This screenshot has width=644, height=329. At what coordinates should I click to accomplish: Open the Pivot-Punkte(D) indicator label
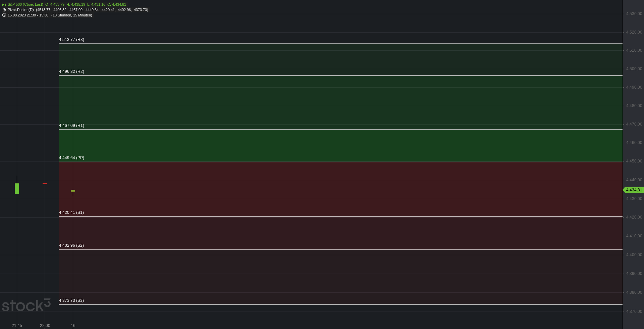[x=20, y=10]
